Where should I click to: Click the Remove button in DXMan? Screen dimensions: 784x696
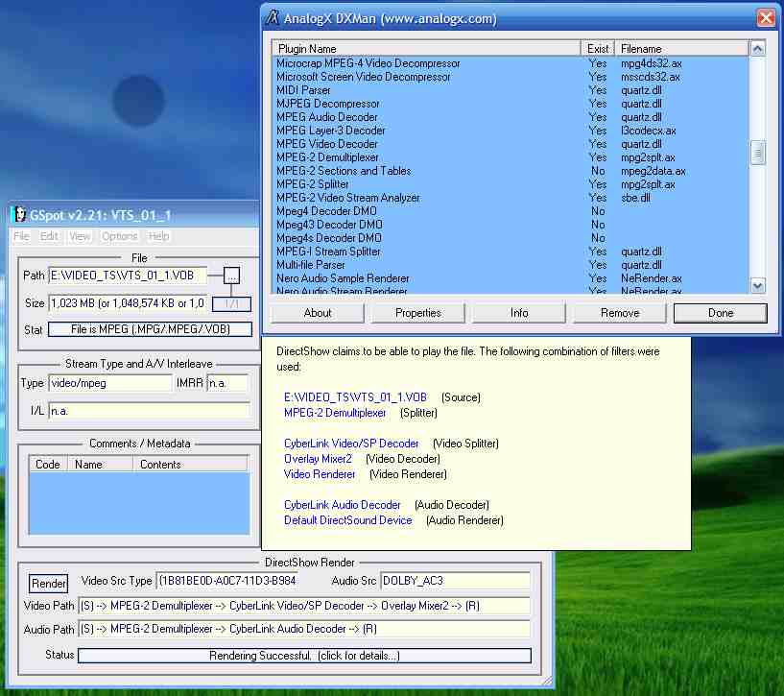point(620,313)
